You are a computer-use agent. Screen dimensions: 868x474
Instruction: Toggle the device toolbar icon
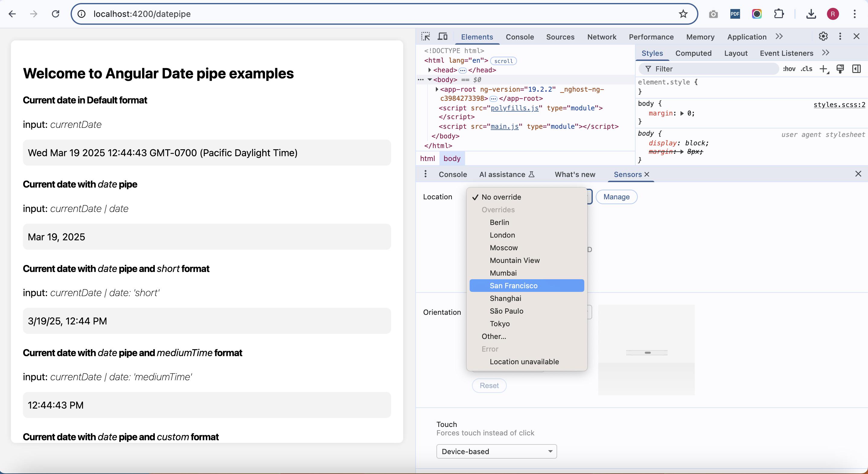(442, 36)
